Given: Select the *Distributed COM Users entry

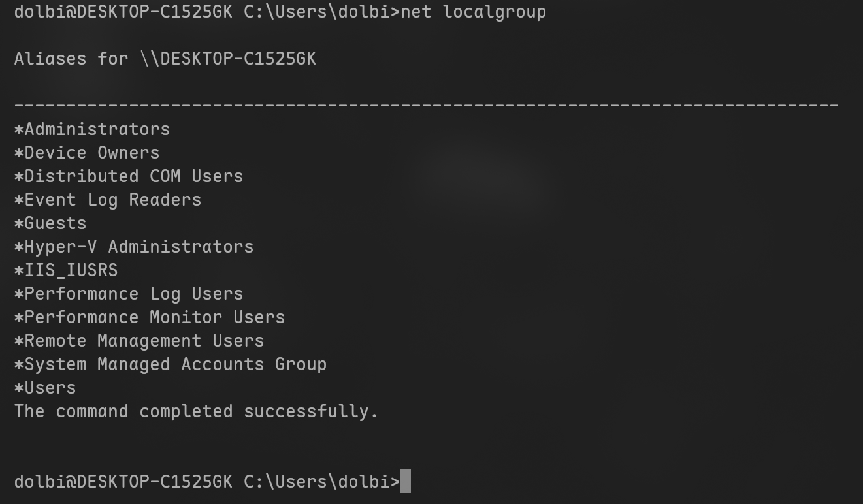Looking at the screenshot, I should [x=129, y=176].
